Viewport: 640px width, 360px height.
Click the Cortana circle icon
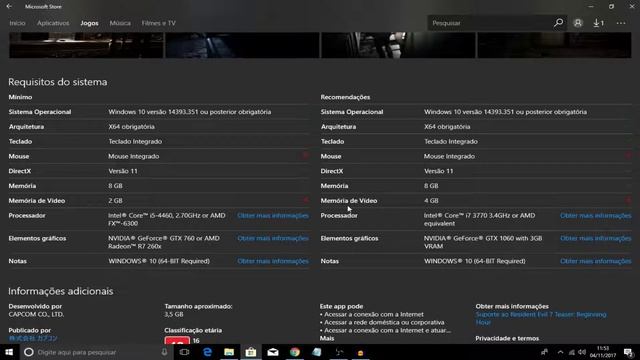(x=29, y=352)
